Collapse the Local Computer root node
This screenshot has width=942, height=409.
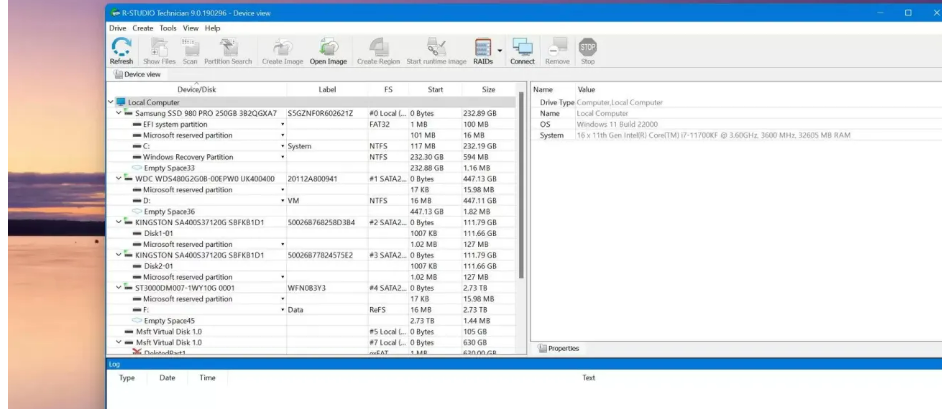click(111, 102)
